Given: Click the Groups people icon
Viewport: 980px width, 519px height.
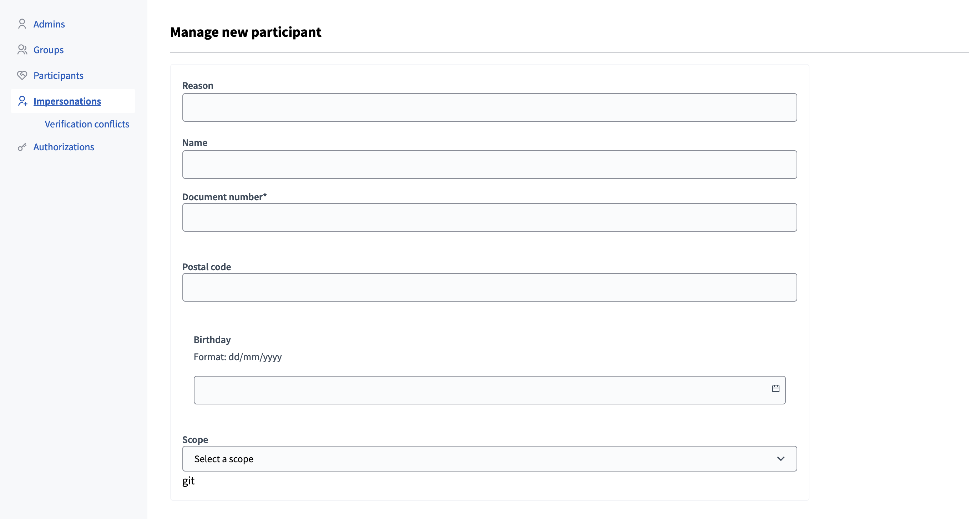Looking at the screenshot, I should pos(22,50).
